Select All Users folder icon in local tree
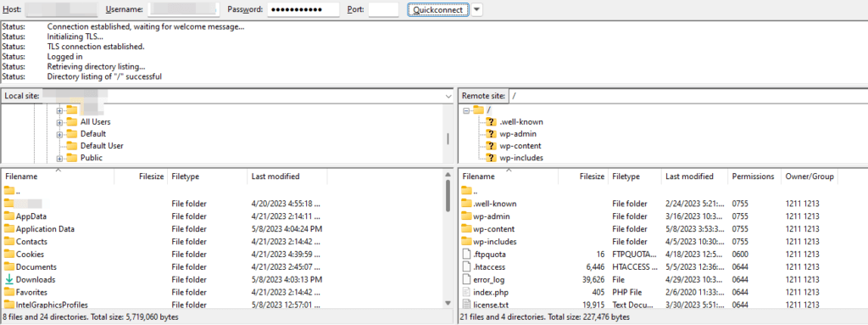Screen dimensions: 868x325 [71, 122]
